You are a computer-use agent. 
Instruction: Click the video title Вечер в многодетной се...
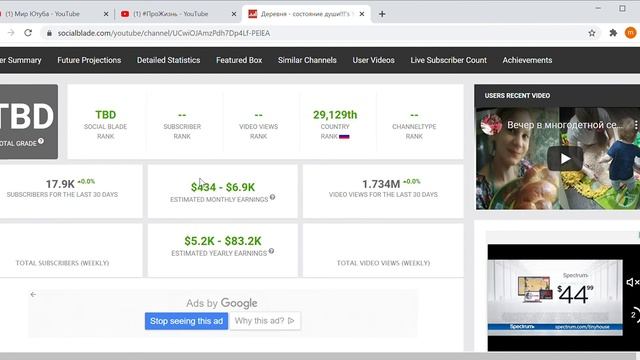pyautogui.click(x=565, y=125)
